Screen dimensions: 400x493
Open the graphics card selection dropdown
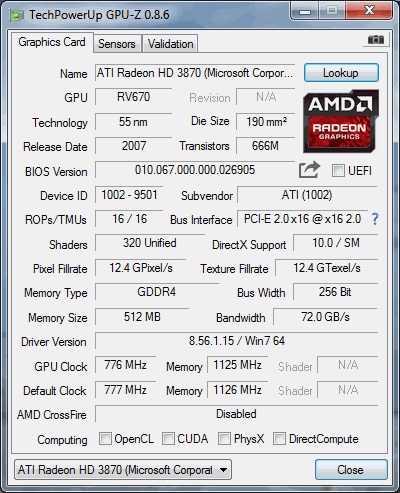click(123, 470)
